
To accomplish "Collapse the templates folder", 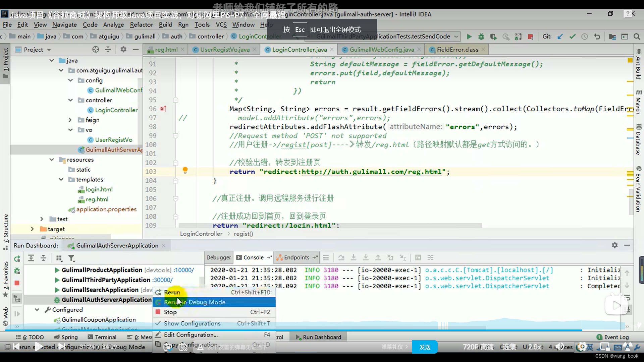I will point(61,179).
